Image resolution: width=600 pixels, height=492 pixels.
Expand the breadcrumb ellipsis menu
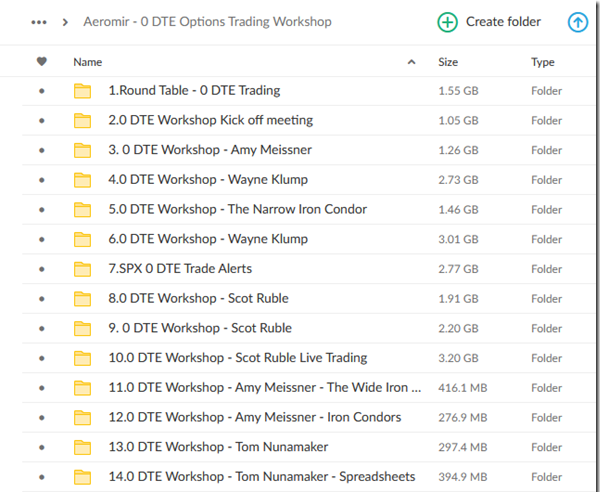click(x=39, y=22)
